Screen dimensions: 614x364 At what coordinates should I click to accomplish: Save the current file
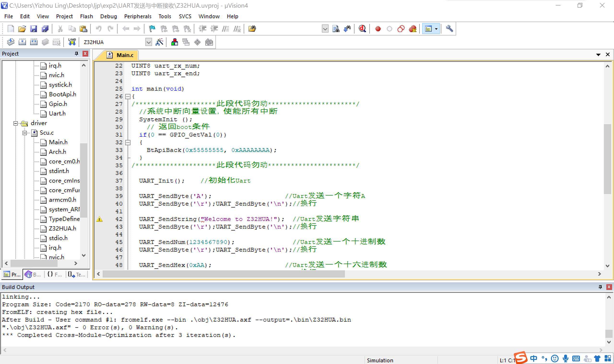[34, 29]
